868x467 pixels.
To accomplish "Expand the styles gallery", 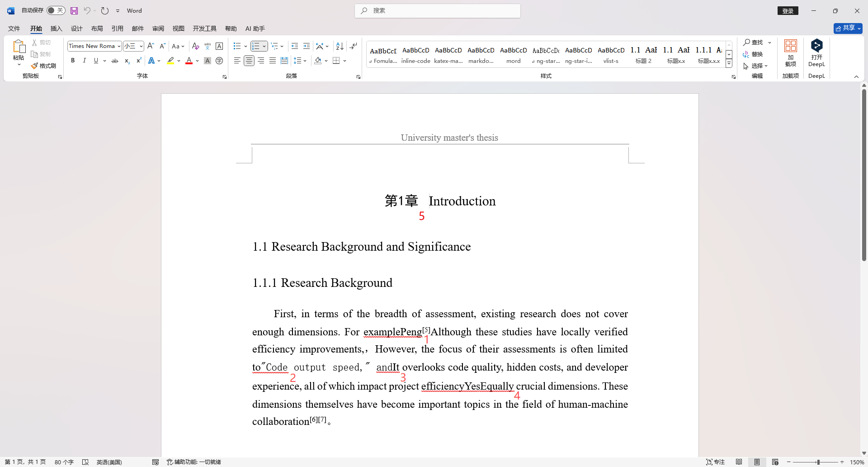I will tap(729, 64).
